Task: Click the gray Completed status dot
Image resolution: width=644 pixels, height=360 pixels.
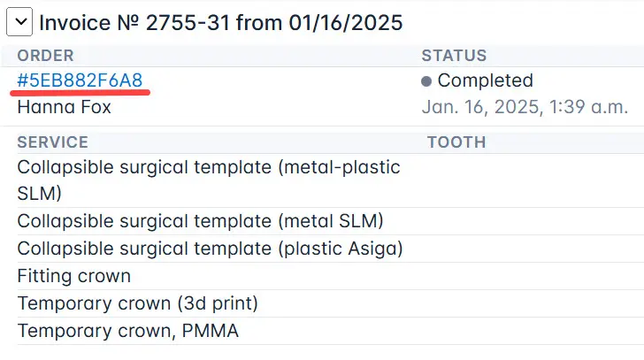Action: tap(426, 81)
